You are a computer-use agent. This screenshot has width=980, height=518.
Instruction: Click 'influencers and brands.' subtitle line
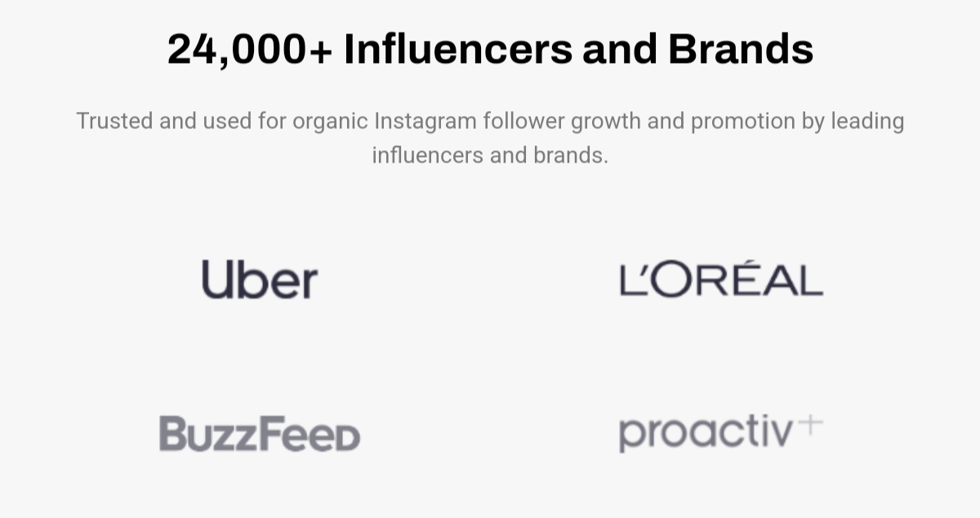[490, 154]
